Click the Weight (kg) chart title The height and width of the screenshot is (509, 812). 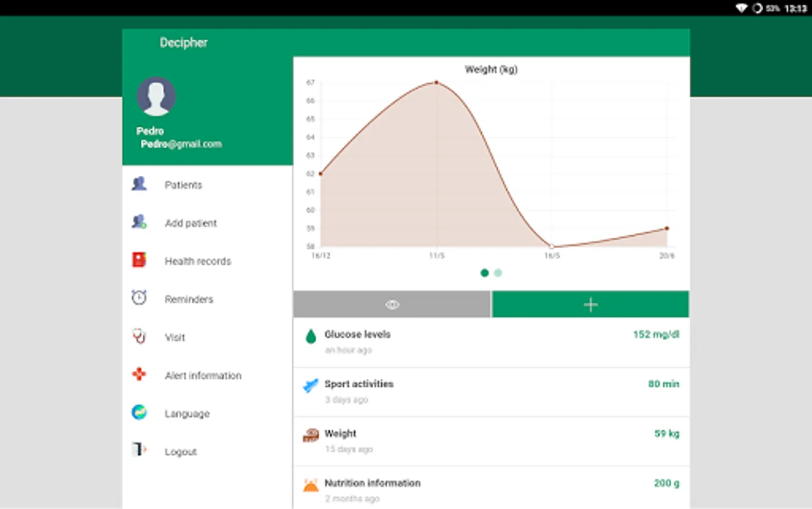coord(491,69)
